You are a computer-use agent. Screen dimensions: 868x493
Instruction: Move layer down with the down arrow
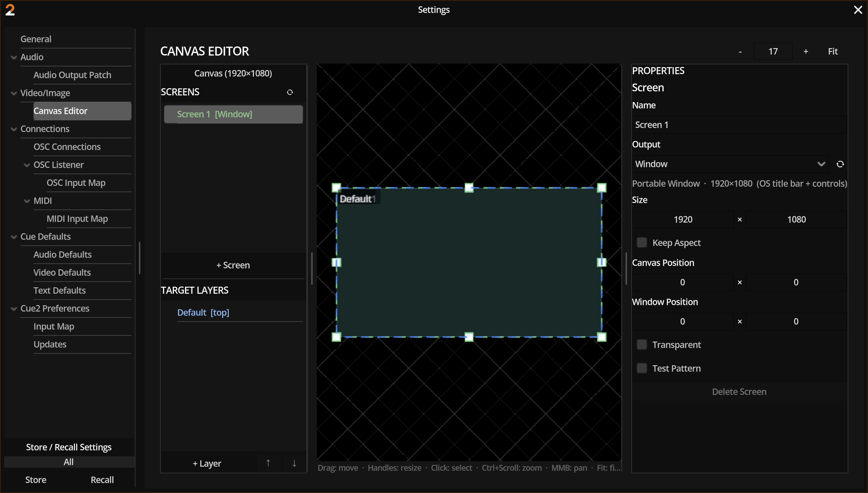(294, 463)
